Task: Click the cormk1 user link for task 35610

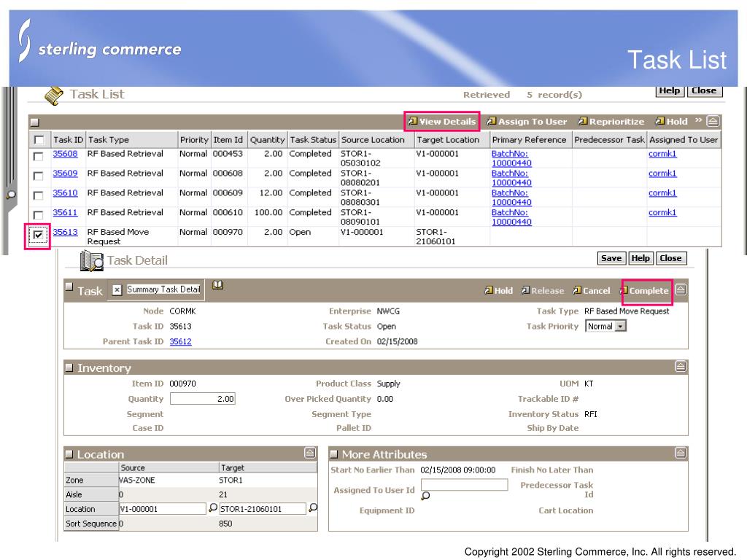Action: (x=662, y=192)
